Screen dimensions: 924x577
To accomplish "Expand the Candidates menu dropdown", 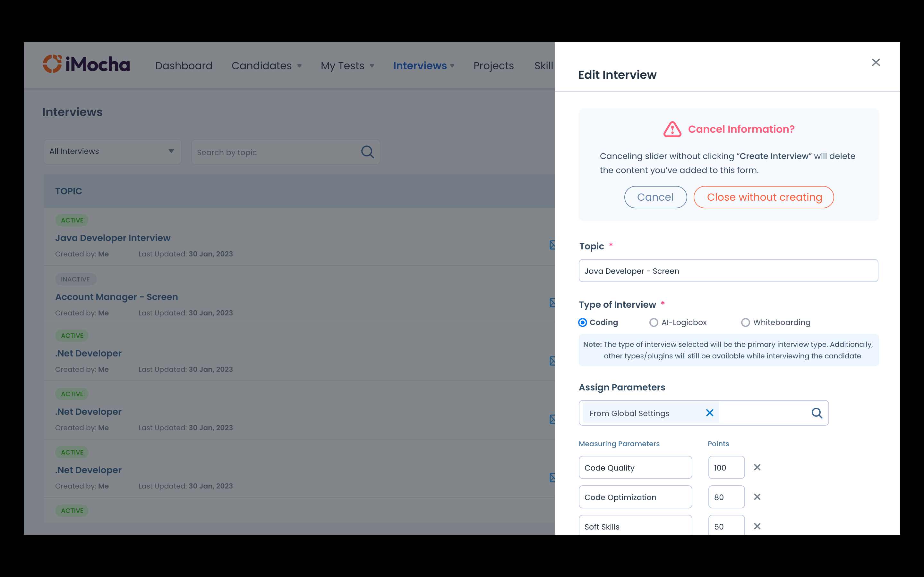I will [x=267, y=66].
